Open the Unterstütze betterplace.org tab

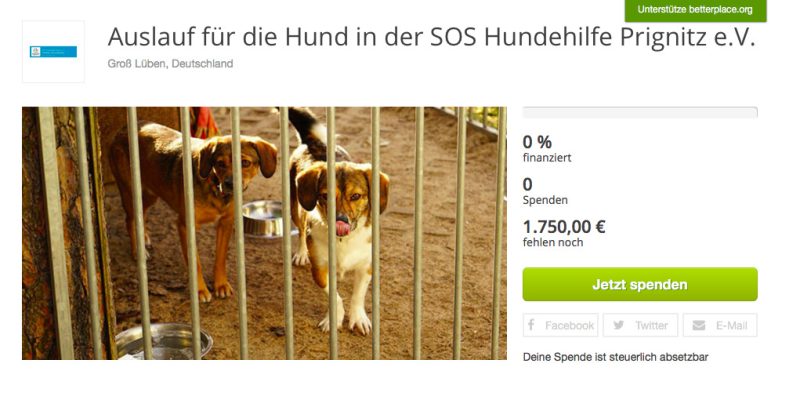[x=695, y=10]
